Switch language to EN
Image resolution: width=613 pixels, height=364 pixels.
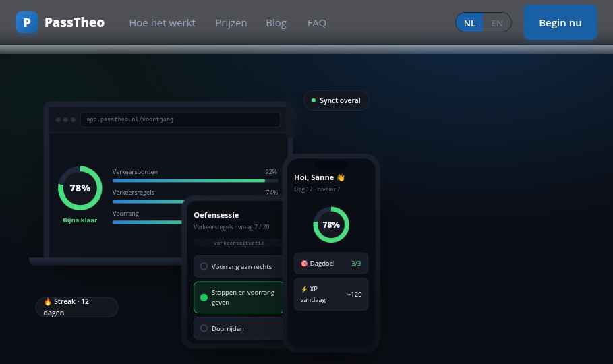click(497, 23)
